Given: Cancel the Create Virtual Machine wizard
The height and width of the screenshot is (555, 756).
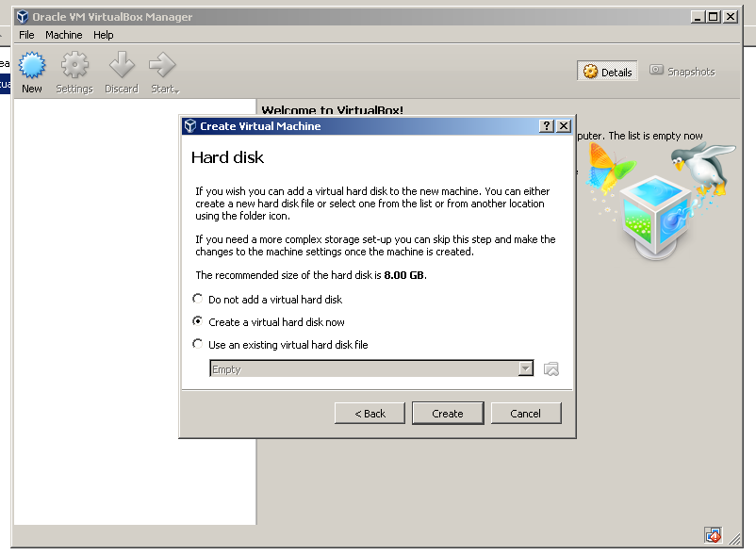Looking at the screenshot, I should tap(526, 414).
